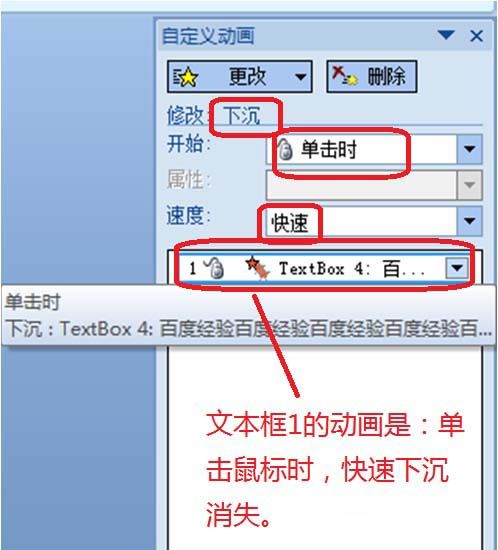
Task: Click the mouse icon in 开始 field
Action: pos(285,149)
